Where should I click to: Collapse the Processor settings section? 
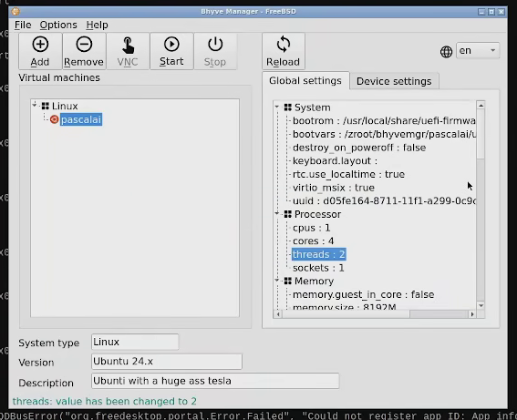coord(277,213)
